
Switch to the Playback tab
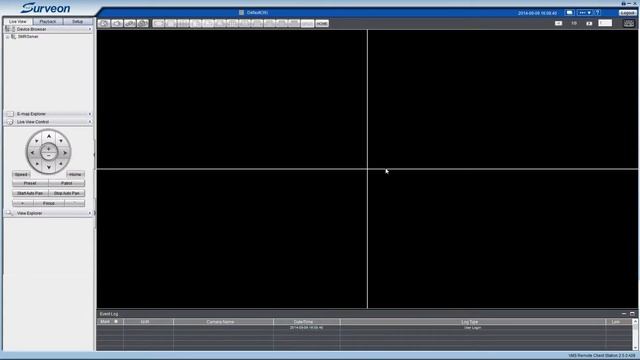pyautogui.click(x=48, y=21)
